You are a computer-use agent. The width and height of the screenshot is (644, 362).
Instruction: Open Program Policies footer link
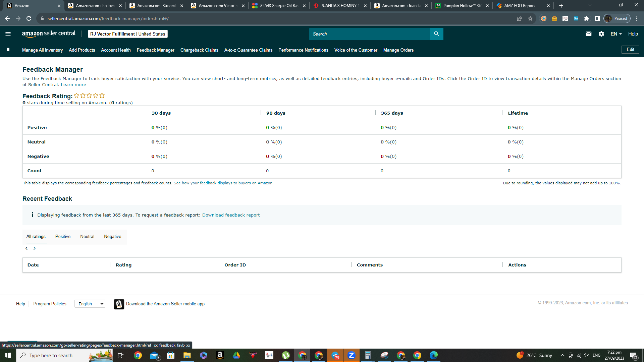pyautogui.click(x=50, y=304)
